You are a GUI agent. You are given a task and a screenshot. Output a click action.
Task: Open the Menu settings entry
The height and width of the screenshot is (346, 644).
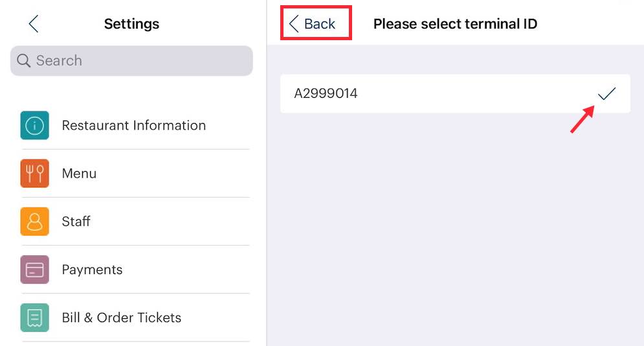(80, 173)
